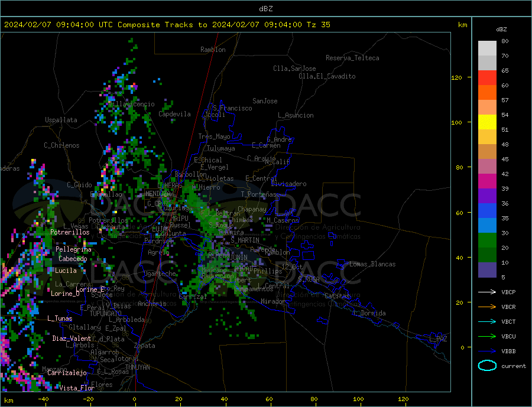532x407 pixels.
Task: Click the Carrizalejo place label
Action: tap(67, 373)
